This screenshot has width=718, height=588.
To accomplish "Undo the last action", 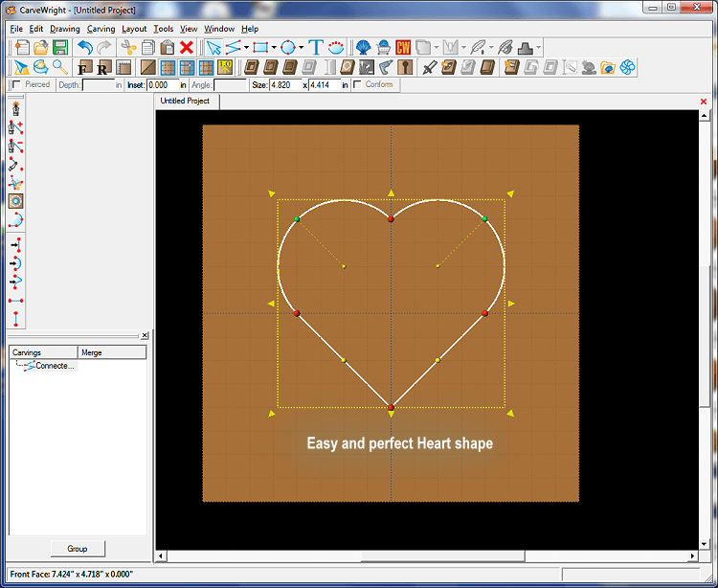I will 85,47.
